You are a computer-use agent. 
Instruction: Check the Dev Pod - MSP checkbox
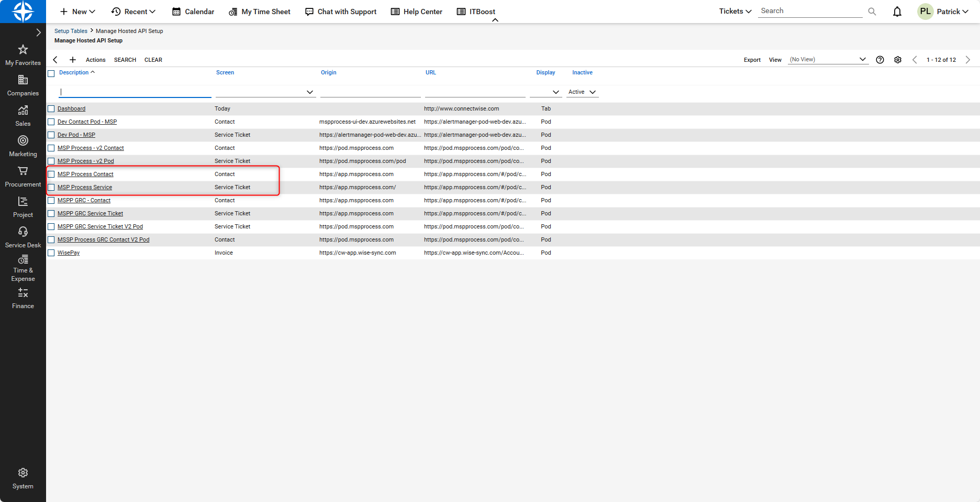(x=51, y=135)
